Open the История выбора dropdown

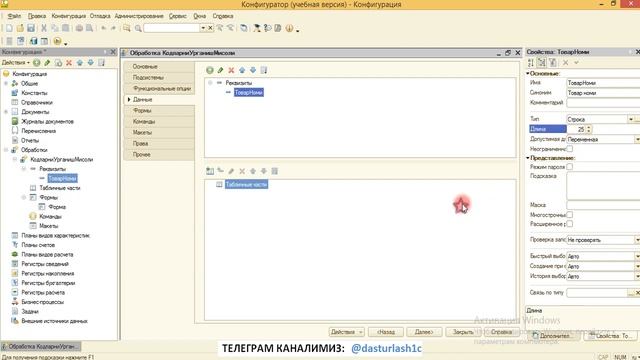pyautogui.click(x=637, y=276)
